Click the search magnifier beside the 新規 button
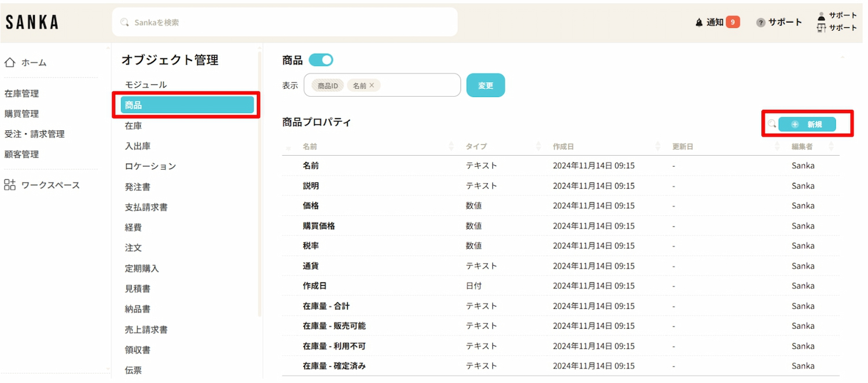The width and height of the screenshot is (868, 383). [x=771, y=124]
